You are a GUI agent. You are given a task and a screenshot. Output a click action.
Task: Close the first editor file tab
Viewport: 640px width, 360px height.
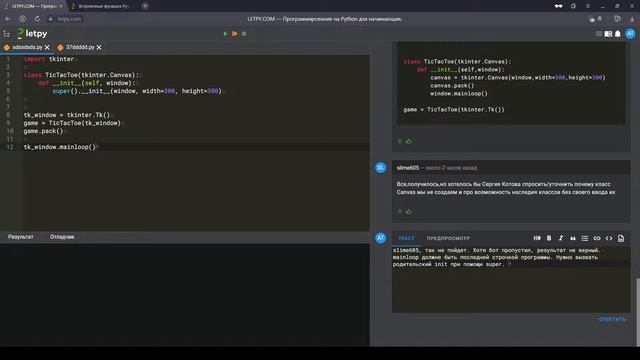[x=47, y=47]
